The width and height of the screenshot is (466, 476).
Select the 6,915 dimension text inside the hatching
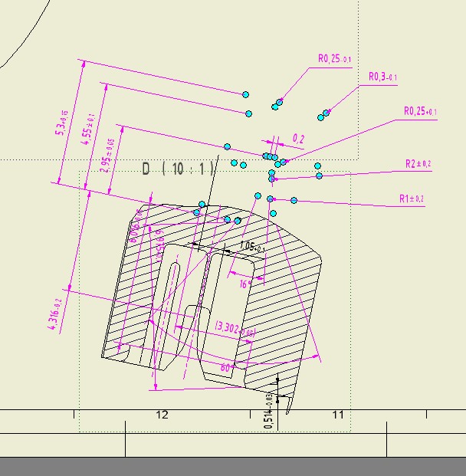click(x=159, y=245)
